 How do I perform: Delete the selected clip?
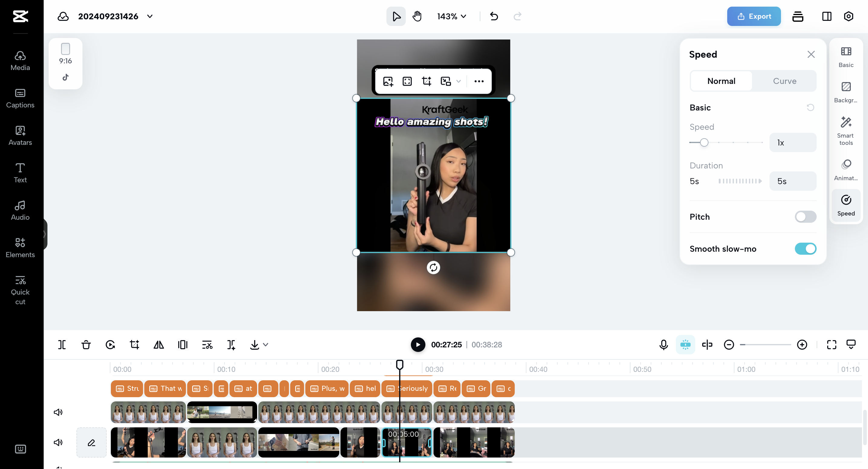click(86, 344)
